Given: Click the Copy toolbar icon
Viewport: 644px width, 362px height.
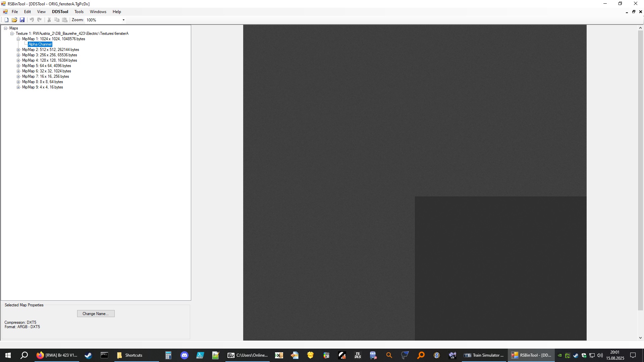Looking at the screenshot, I should click(57, 20).
